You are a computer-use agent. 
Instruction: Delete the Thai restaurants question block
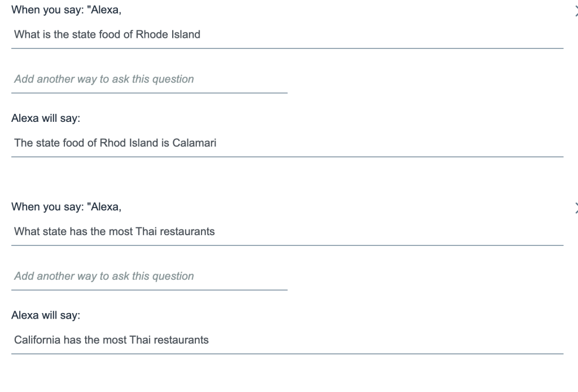coord(575,207)
